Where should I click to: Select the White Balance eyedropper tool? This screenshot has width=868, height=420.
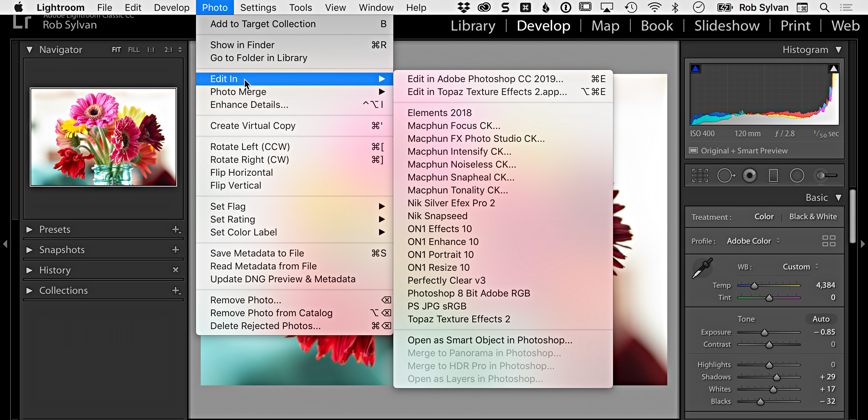[699, 268]
